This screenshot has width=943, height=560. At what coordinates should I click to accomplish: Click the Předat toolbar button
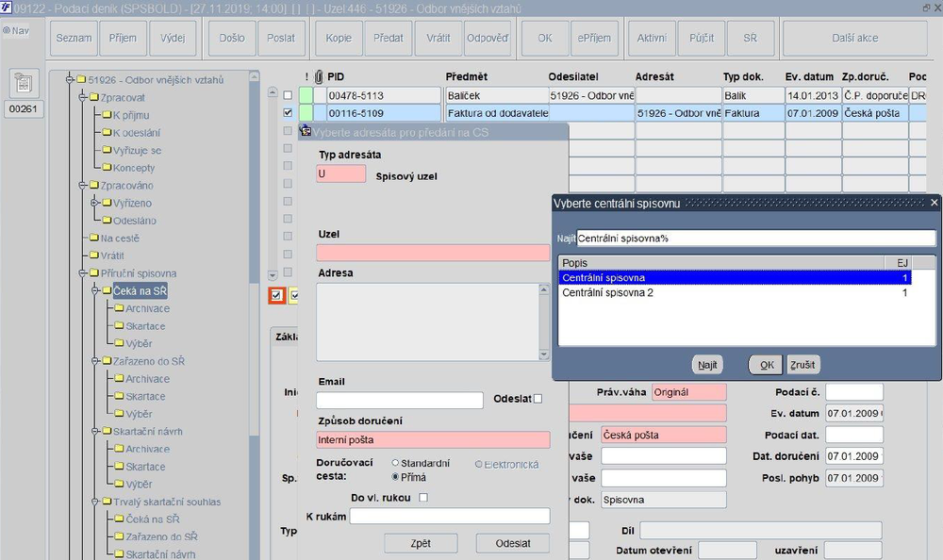[389, 38]
